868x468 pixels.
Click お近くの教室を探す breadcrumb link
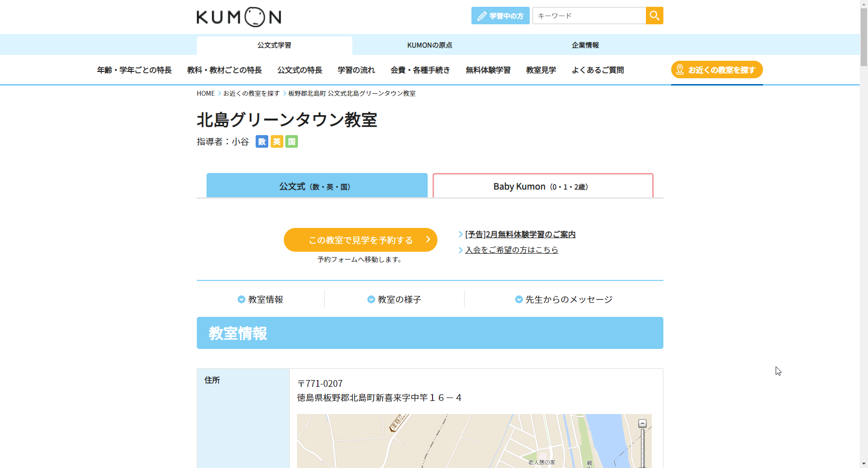point(251,93)
